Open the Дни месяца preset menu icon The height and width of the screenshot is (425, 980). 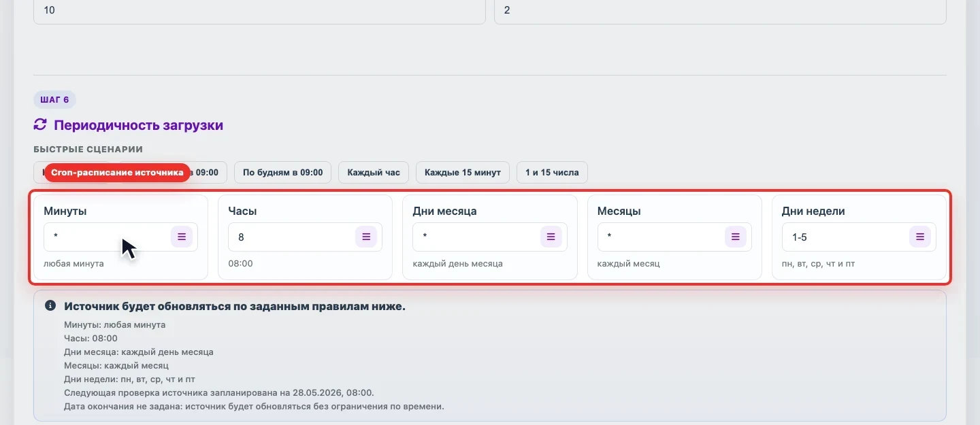coord(551,237)
